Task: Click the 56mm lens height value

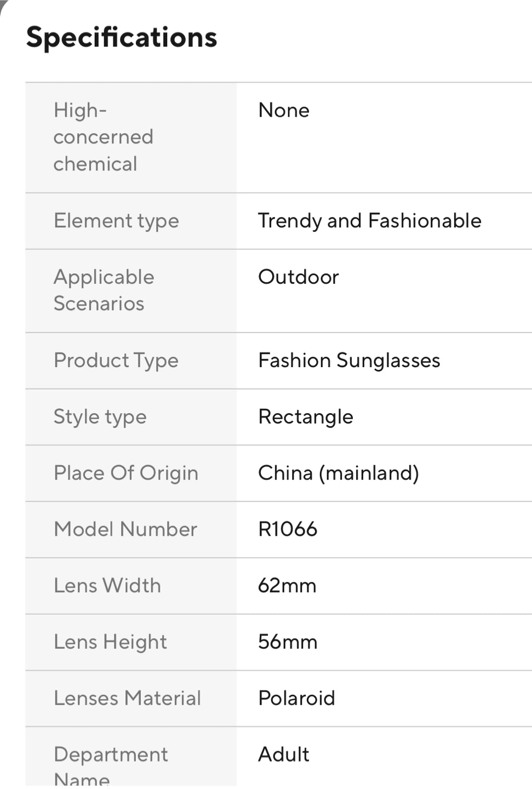Action: [288, 642]
